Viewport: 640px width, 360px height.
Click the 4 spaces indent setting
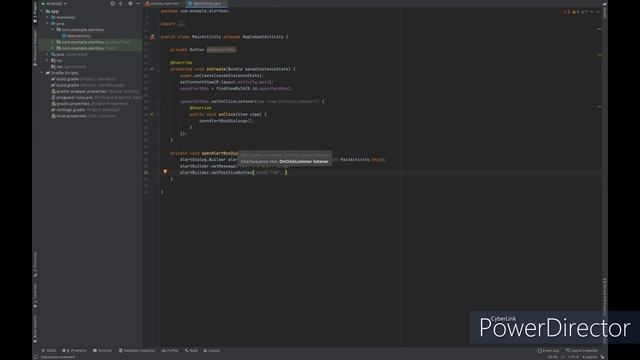[x=589, y=357]
